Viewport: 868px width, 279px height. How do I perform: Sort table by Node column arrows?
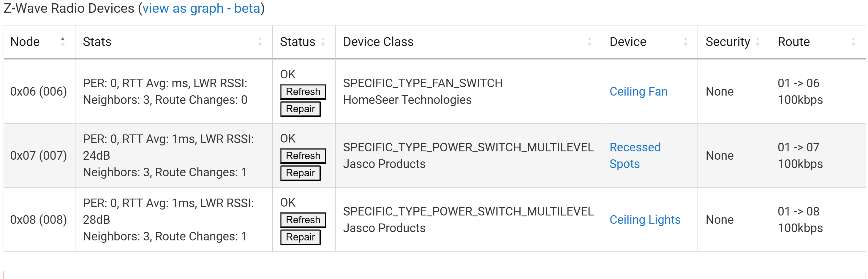[63, 42]
